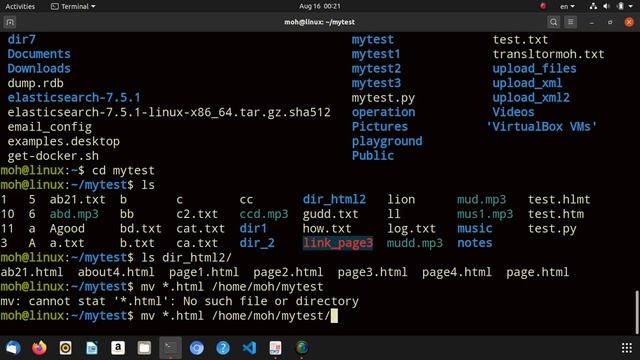
Task: Click the email_config entry
Action: tap(49, 127)
